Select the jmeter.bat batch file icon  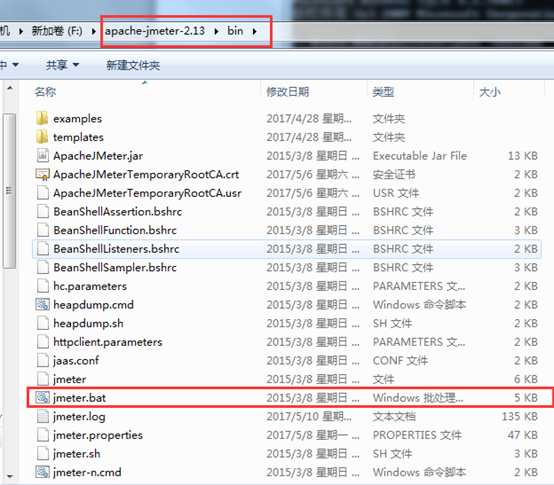[42, 398]
